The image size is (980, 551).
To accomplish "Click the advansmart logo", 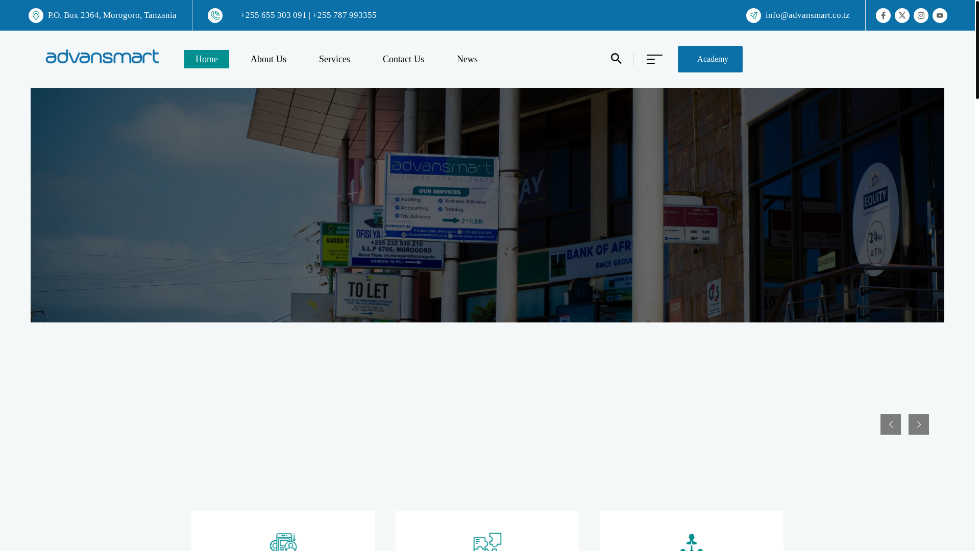I will pos(102,57).
